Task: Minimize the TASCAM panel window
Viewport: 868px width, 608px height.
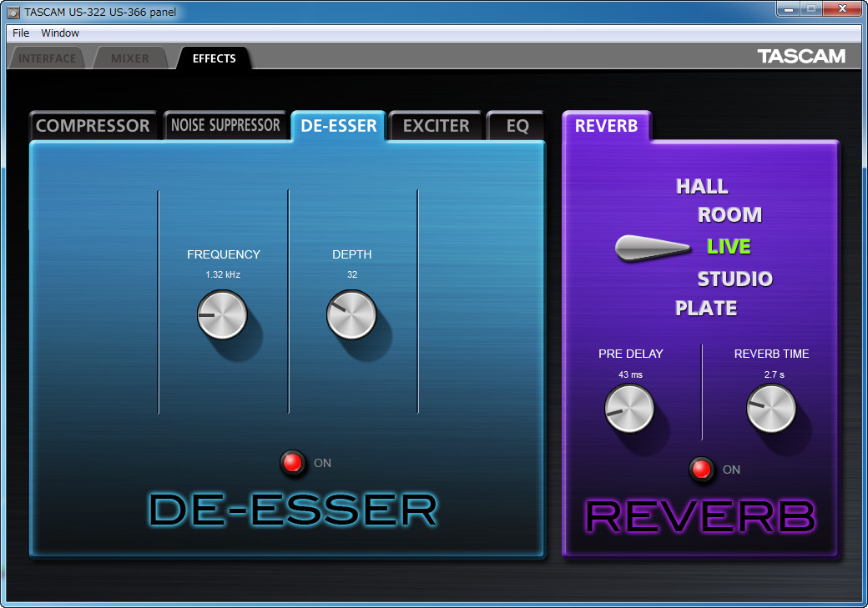Action: [x=789, y=9]
